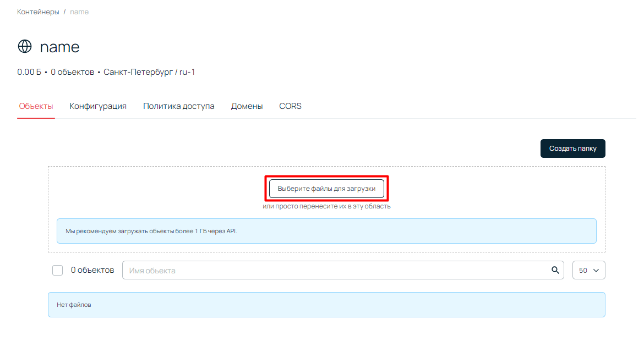Navigate to Контейнеры in the breadcrumb
The height and width of the screenshot is (352, 644).
point(38,12)
